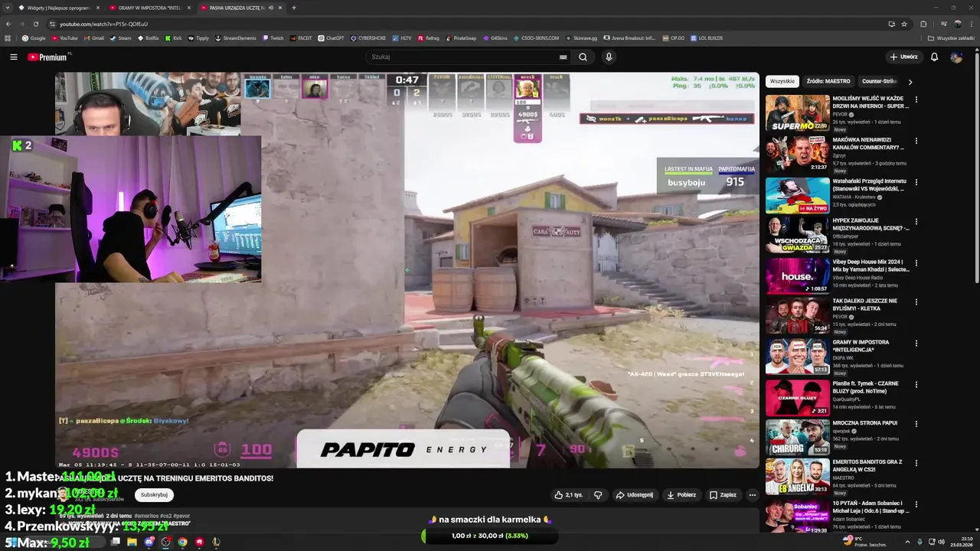Open the Wszystkie zakładki bookmarks folder

point(951,37)
